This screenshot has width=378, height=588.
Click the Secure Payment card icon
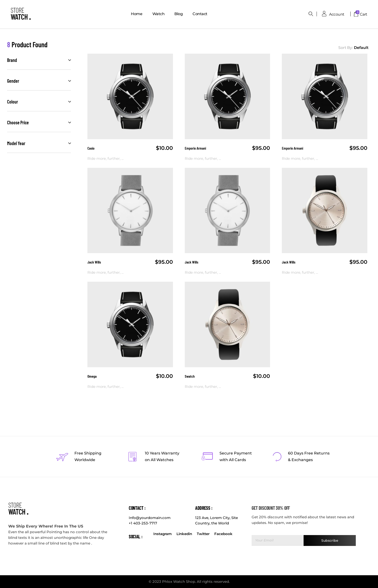[x=207, y=456]
